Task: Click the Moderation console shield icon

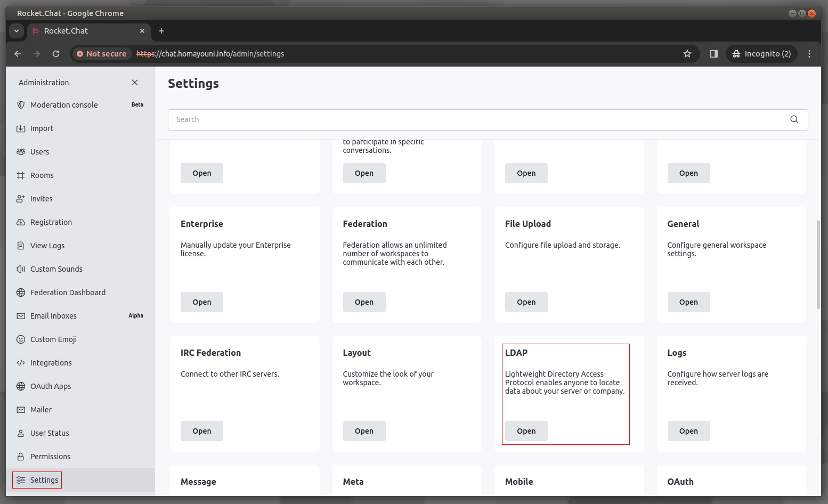Action: tap(21, 105)
